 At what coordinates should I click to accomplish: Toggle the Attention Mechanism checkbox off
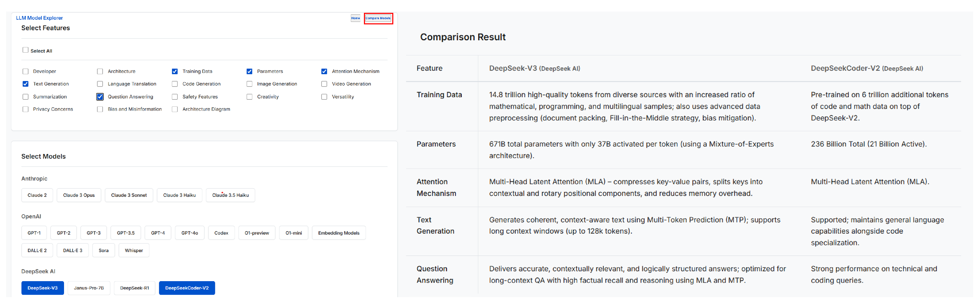[324, 71]
